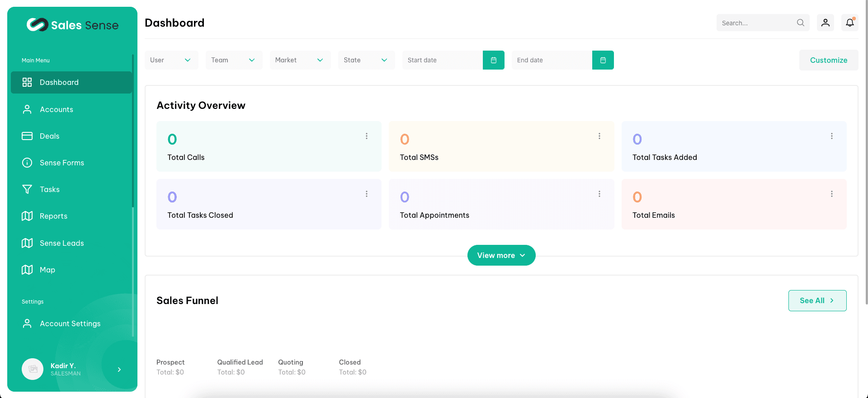Screen dimensions: 868x398
Task: Click the Prospect funnel stage label
Action: pyautogui.click(x=170, y=362)
